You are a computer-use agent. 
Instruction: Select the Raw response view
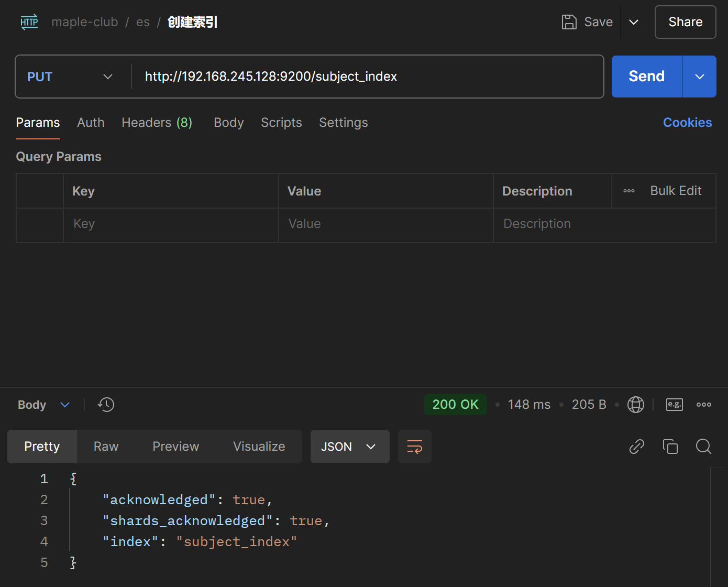106,447
